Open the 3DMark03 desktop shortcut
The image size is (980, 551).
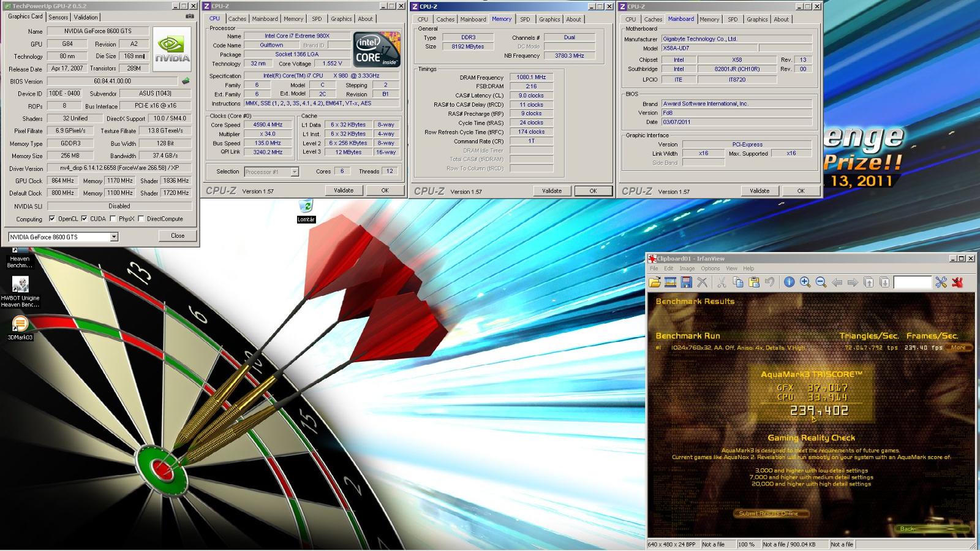(20, 328)
